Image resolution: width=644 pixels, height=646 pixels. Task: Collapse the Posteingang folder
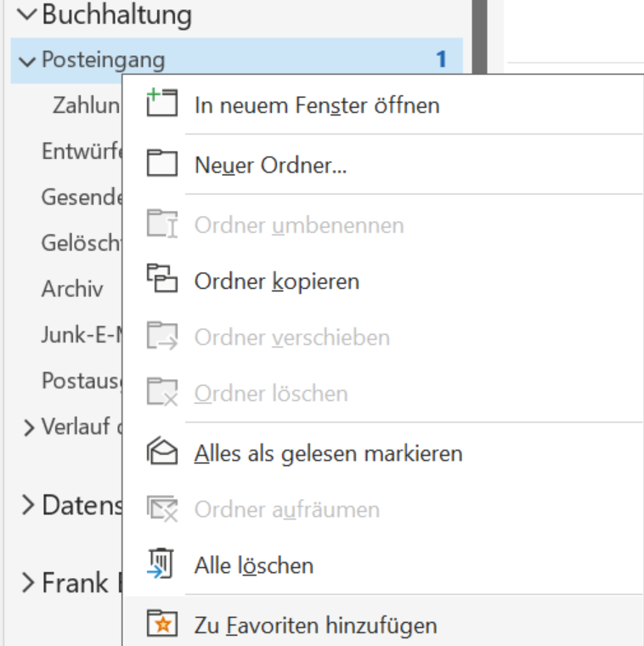coord(28,60)
